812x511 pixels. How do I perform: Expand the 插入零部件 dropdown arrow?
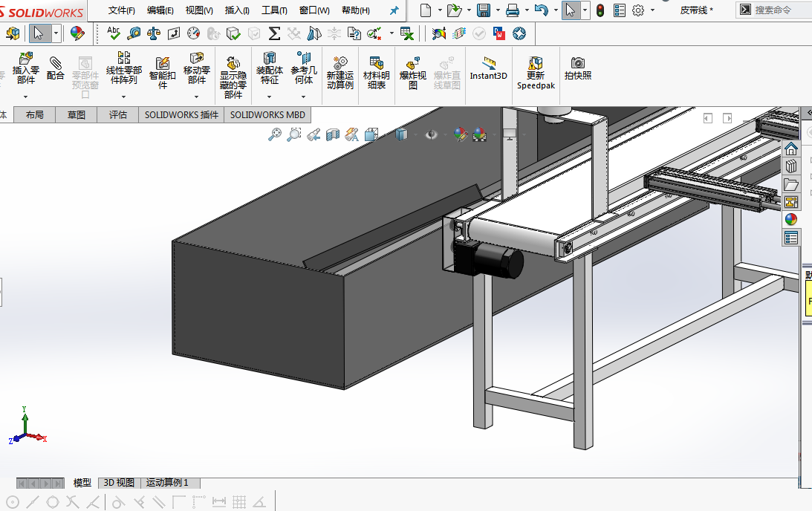pyautogui.click(x=25, y=97)
